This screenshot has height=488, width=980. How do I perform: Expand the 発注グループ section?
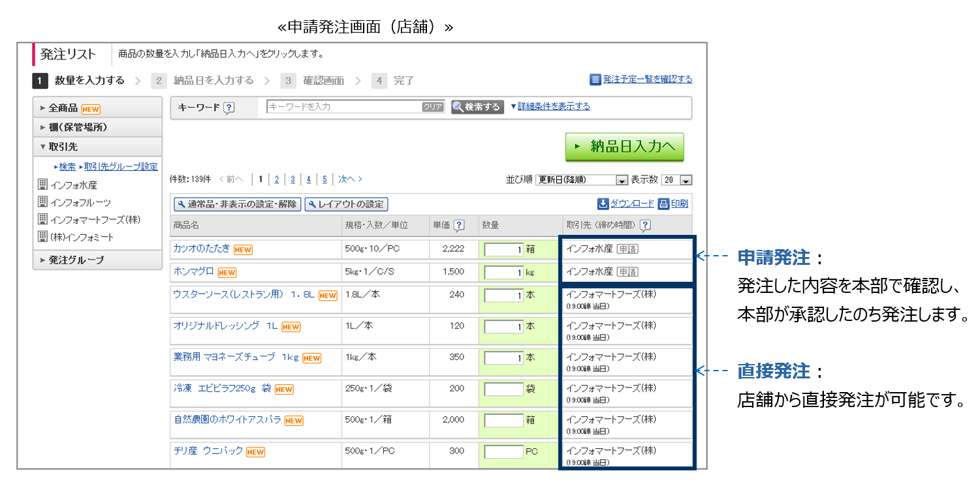[97, 260]
